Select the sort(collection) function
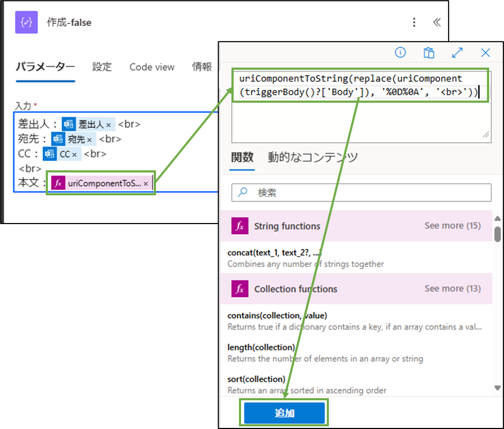 pos(356,385)
